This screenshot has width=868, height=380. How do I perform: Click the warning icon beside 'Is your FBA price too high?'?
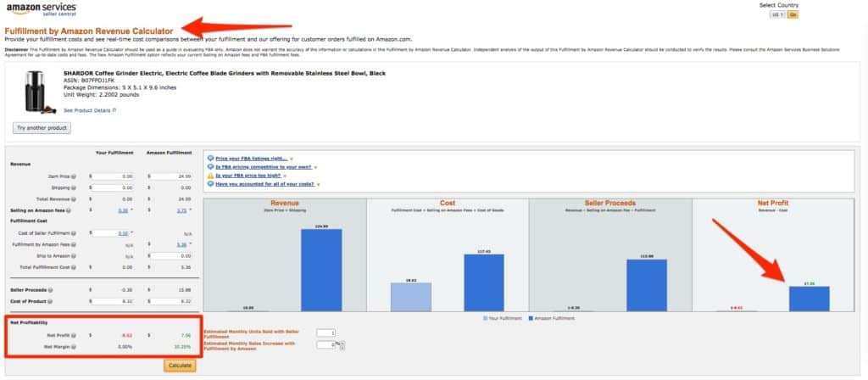tap(210, 175)
